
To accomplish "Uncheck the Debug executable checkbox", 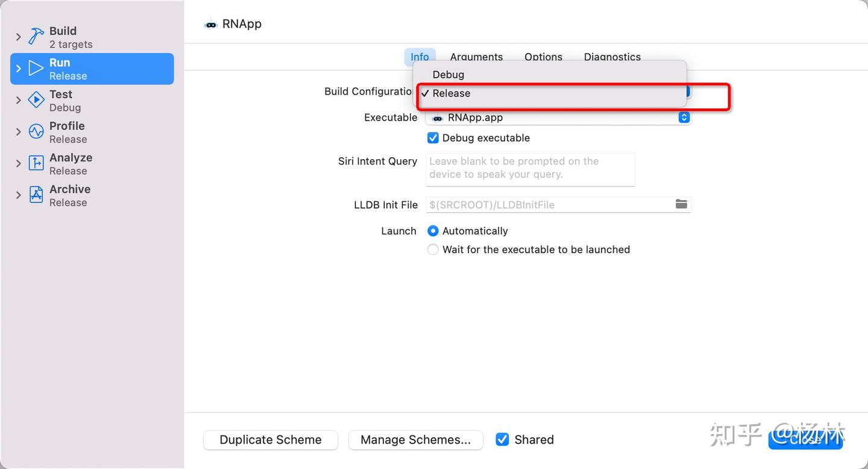I will (433, 138).
